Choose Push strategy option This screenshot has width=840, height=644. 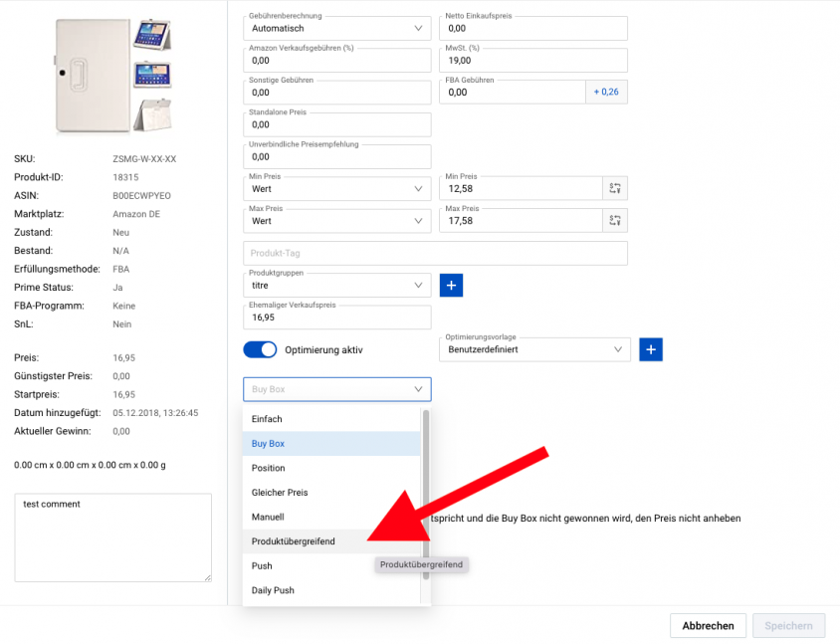click(331, 565)
